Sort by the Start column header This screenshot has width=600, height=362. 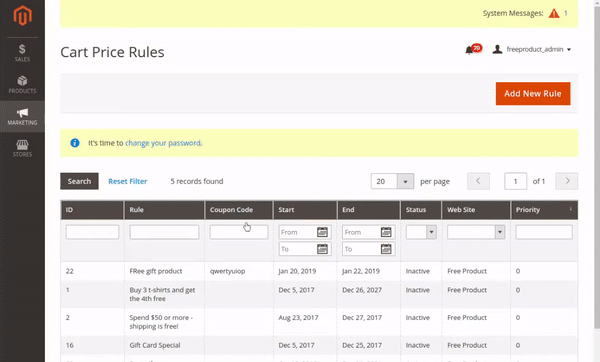(x=305, y=210)
